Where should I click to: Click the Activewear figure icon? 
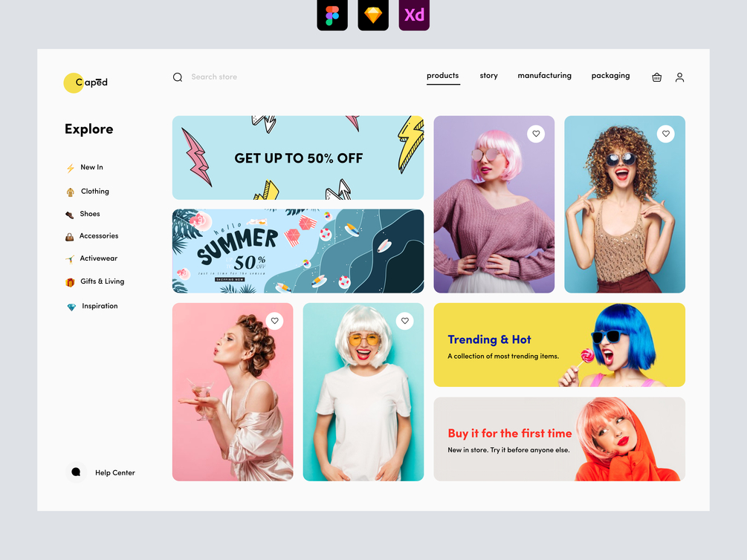[x=70, y=259]
